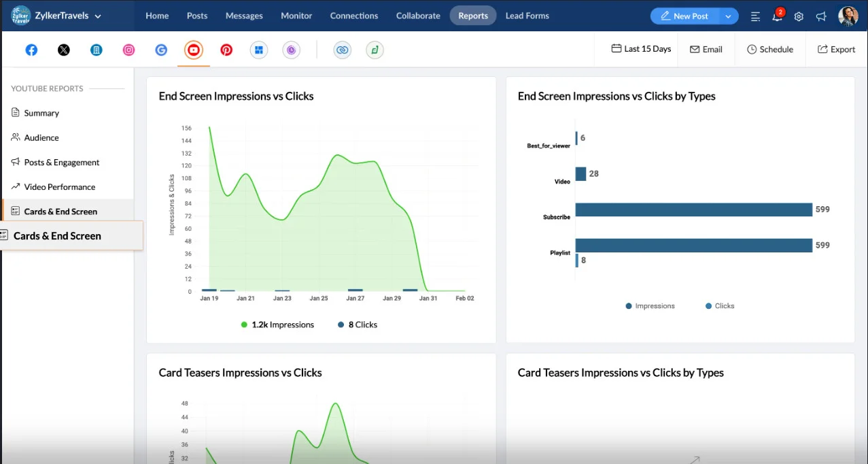Switch to the Collaborate tab
This screenshot has height=464, width=868.
click(x=418, y=16)
